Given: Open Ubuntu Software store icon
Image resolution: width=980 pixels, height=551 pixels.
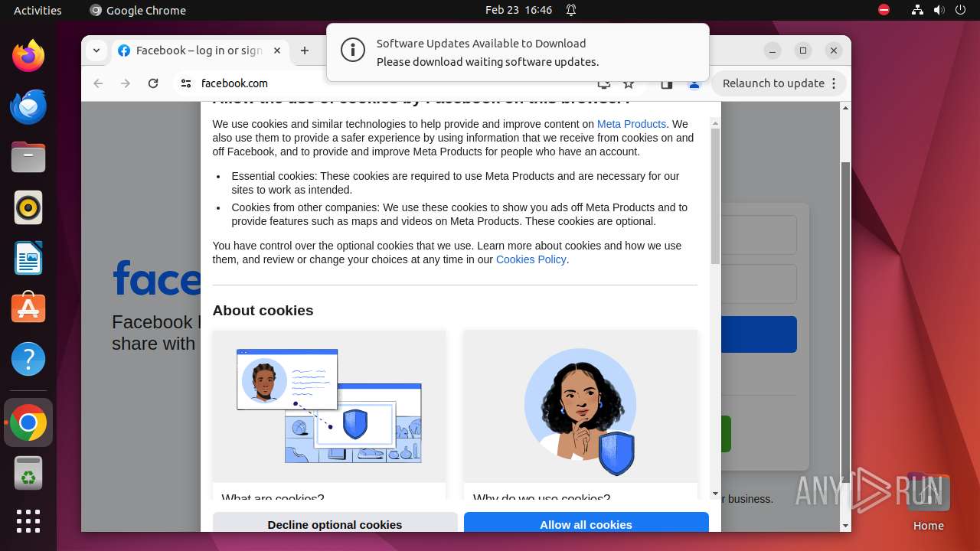Looking at the screenshot, I should coord(28,308).
